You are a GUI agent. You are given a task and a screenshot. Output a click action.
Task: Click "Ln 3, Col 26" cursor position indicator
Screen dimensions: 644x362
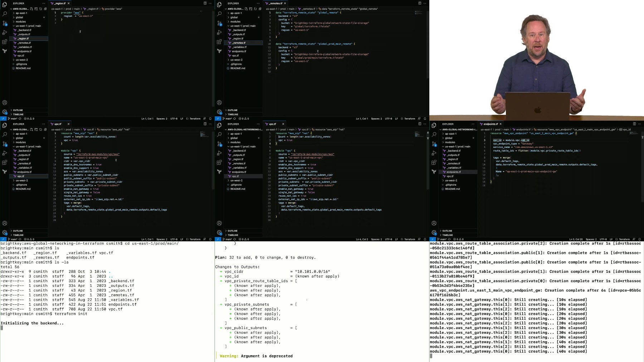click(576, 239)
